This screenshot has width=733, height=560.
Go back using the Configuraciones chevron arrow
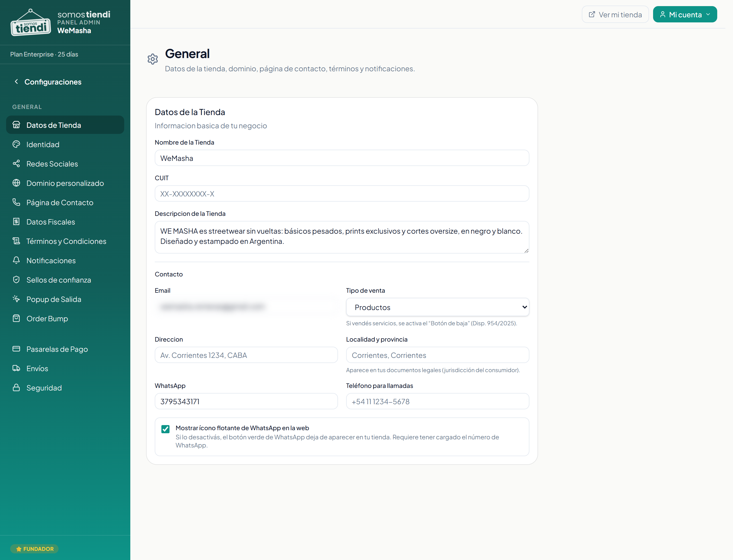pyautogui.click(x=16, y=82)
